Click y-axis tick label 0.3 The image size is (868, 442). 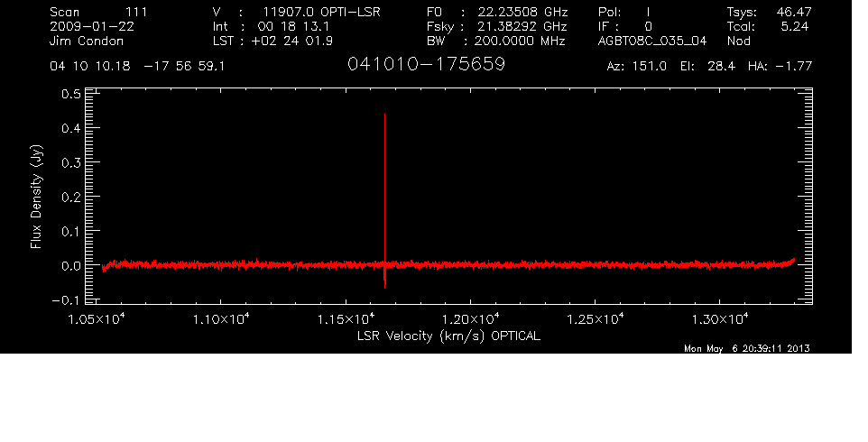pos(71,162)
